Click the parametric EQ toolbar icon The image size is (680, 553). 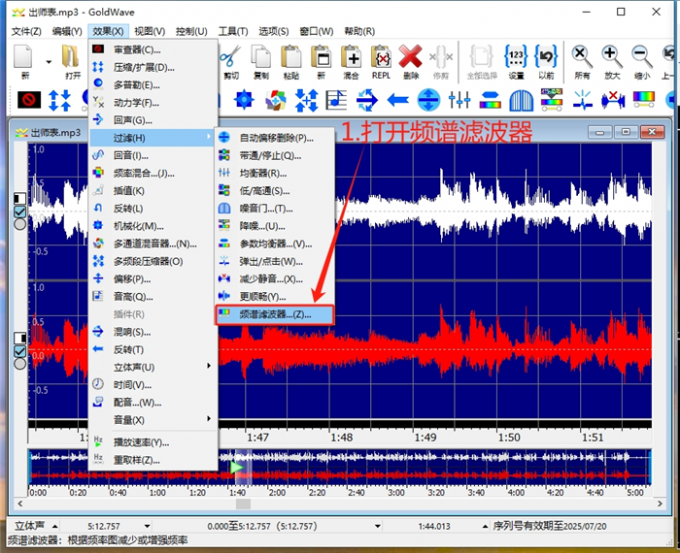coord(490,100)
